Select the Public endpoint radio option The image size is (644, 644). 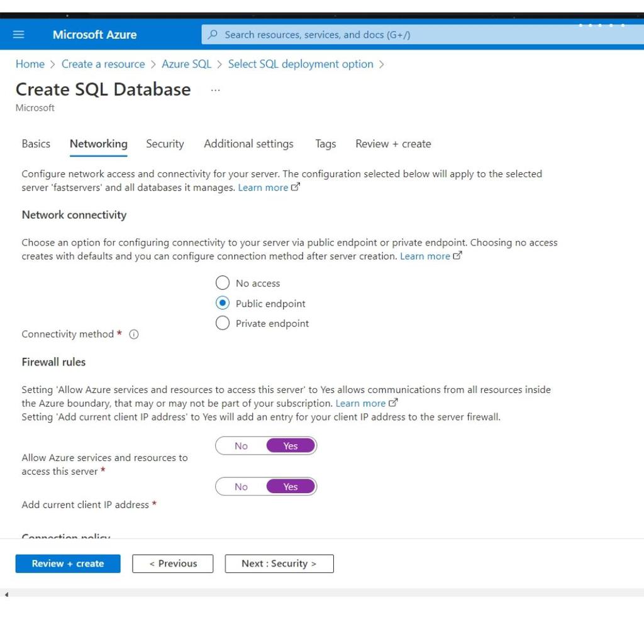(223, 303)
